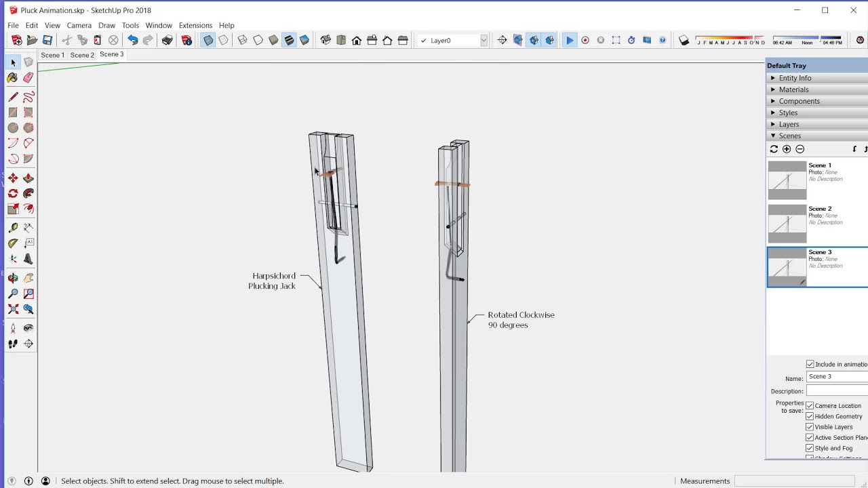Screen dimensions: 868x488
Task: Adjust the time of day shadow slider
Action: pyautogui.click(x=807, y=40)
